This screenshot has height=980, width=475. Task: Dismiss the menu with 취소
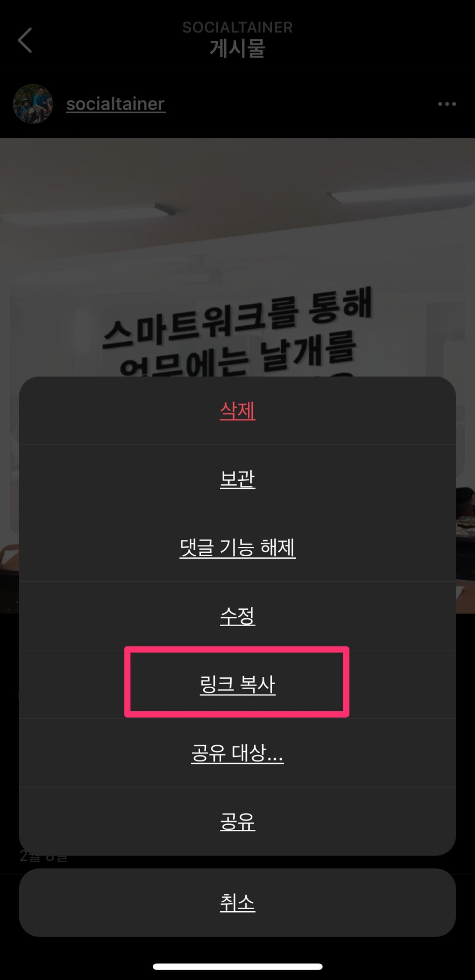coord(237,902)
